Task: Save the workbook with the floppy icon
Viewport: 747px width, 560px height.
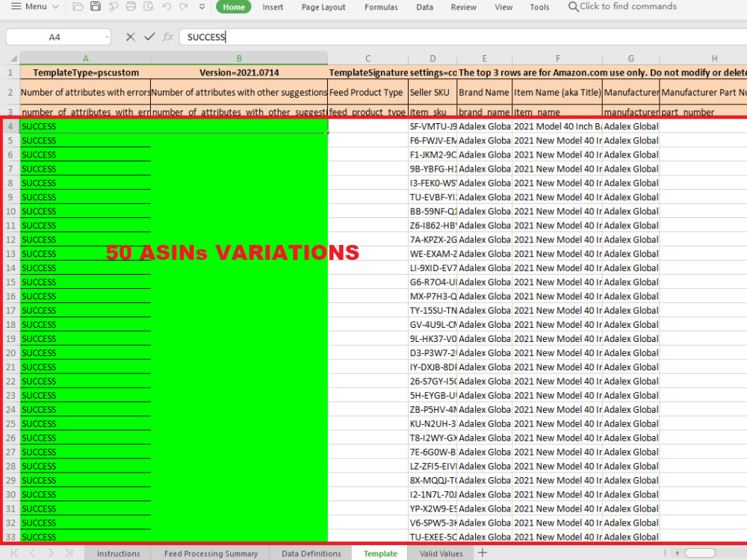Action: click(96, 7)
